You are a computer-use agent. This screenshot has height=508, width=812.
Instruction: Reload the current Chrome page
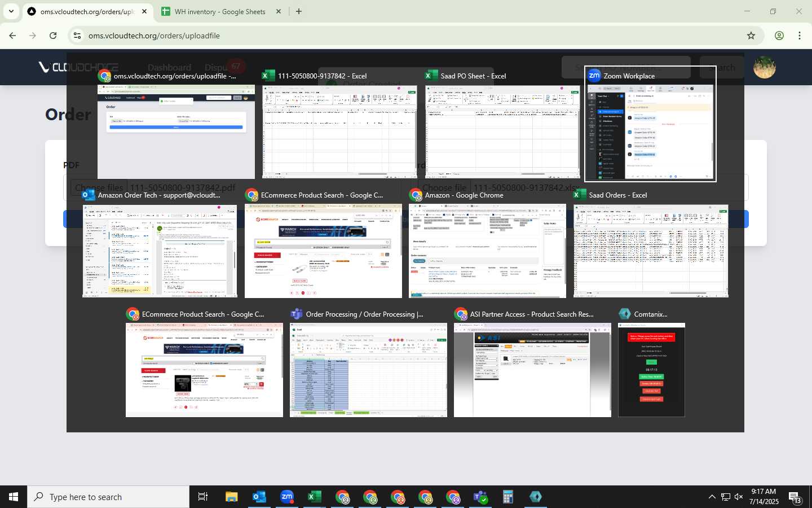pyautogui.click(x=53, y=36)
